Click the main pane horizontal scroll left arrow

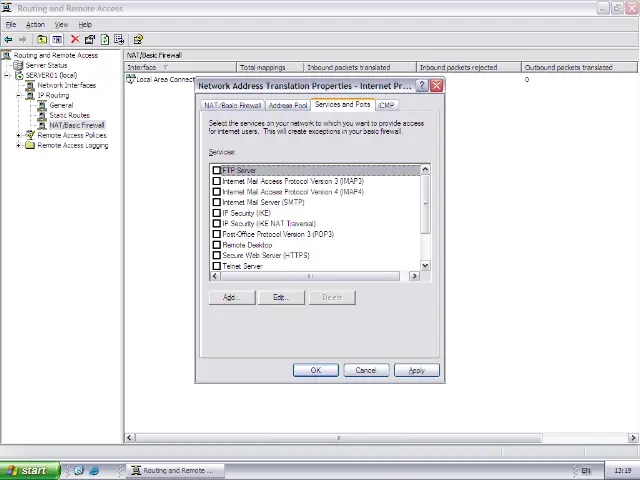(129, 438)
